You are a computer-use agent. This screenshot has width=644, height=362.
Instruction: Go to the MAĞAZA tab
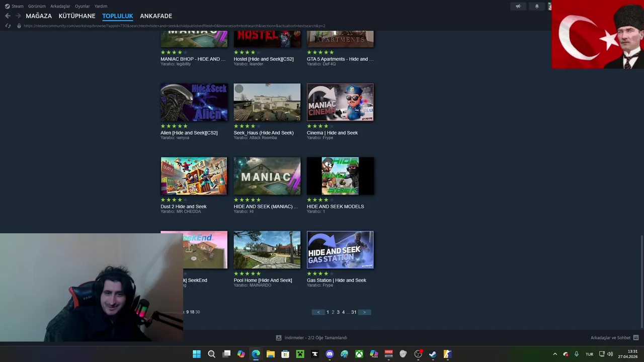[39, 16]
